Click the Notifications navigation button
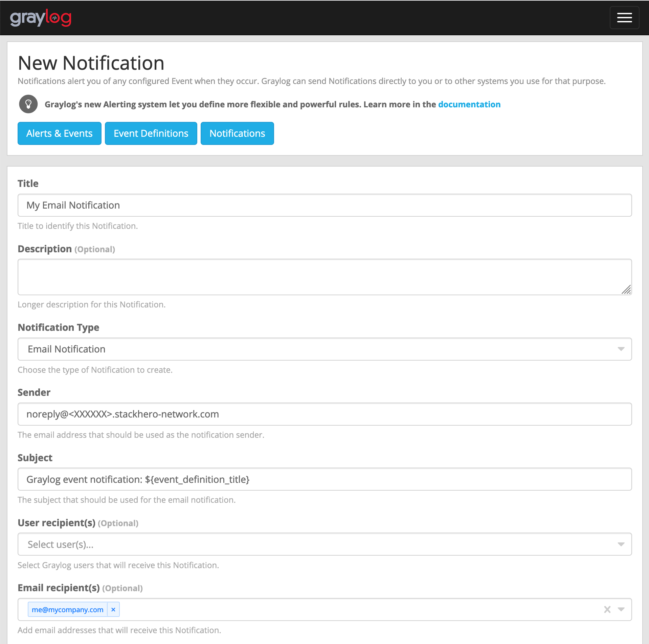The height and width of the screenshot is (644, 649). [237, 133]
